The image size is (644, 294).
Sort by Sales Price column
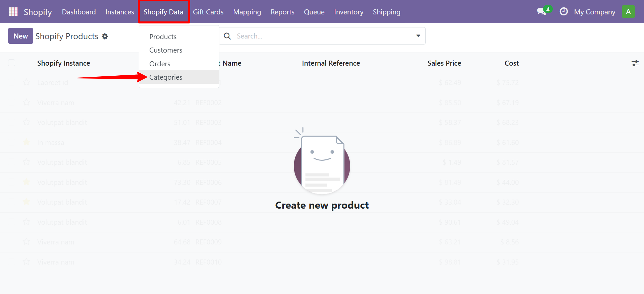point(444,63)
